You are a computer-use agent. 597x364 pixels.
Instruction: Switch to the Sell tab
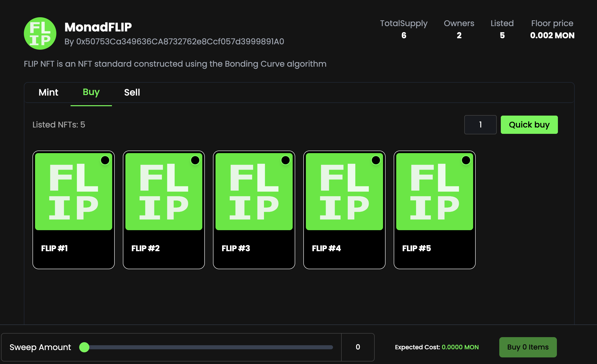tap(132, 92)
